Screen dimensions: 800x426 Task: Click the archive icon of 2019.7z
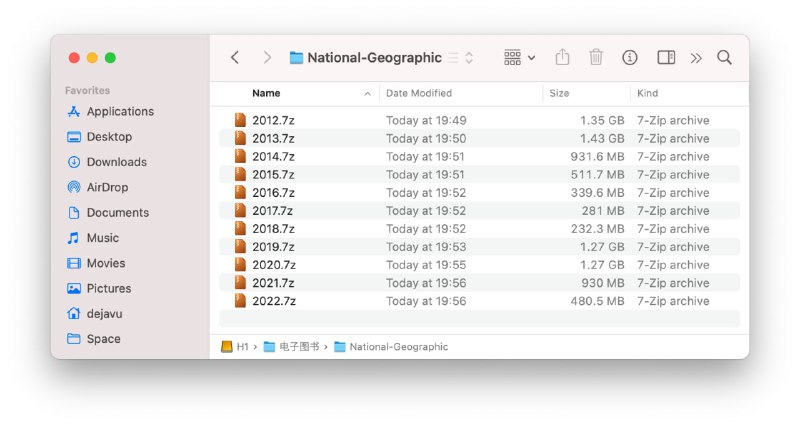pos(240,246)
